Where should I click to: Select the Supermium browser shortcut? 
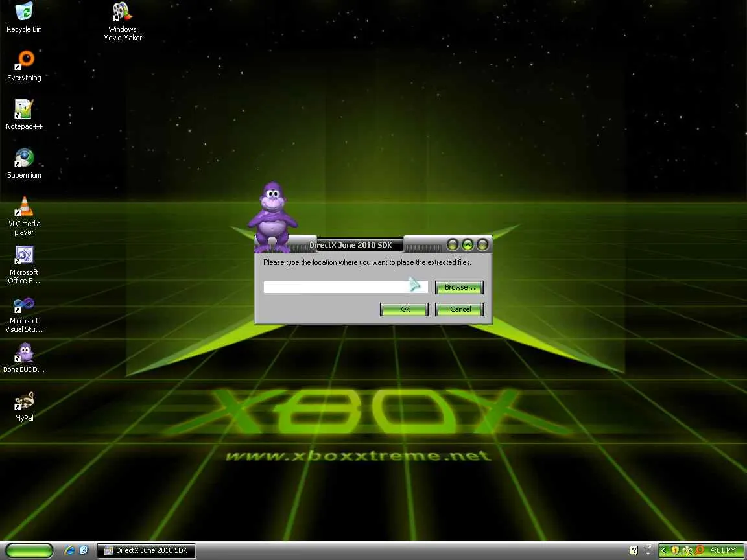pos(24,163)
